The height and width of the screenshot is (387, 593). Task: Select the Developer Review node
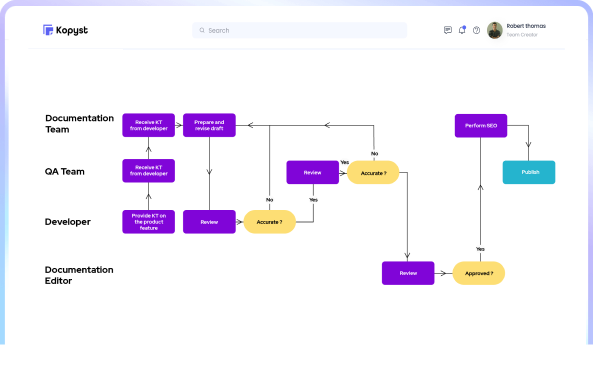(209, 222)
